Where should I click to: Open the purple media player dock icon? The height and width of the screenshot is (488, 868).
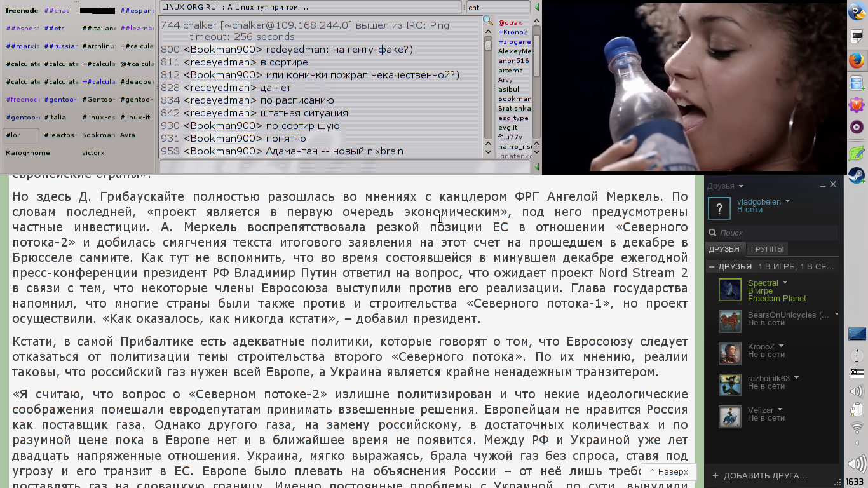[857, 127]
